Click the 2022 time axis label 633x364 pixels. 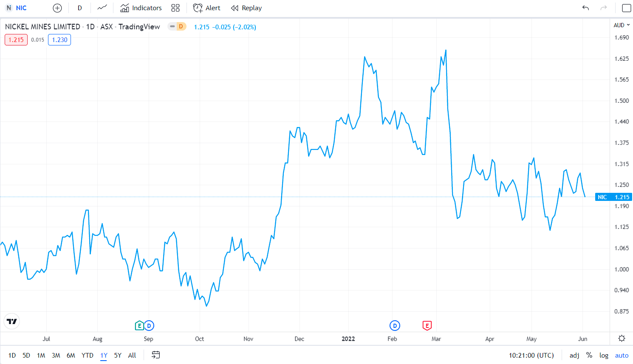point(348,339)
